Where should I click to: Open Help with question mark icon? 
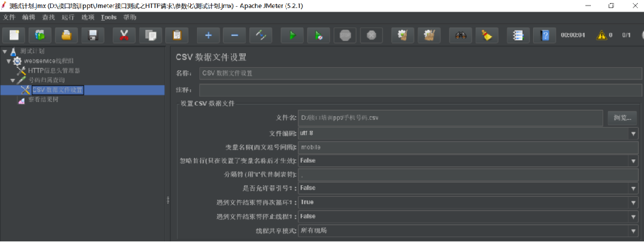(545, 35)
